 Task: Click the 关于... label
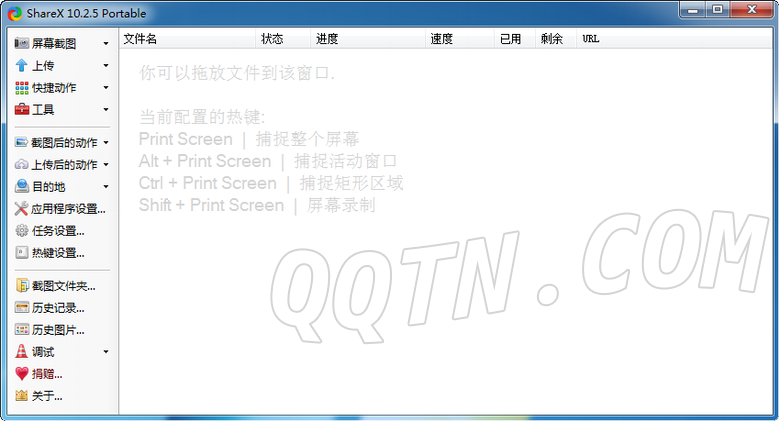pyautogui.click(x=47, y=396)
